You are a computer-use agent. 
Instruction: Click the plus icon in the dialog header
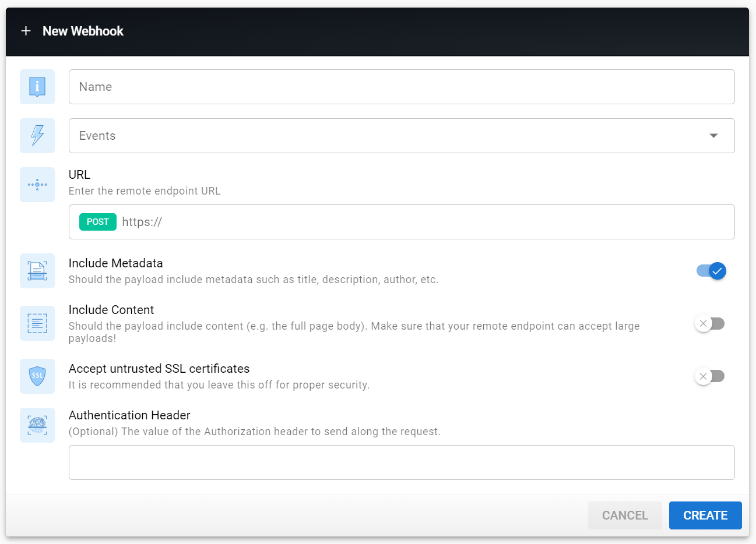26,31
